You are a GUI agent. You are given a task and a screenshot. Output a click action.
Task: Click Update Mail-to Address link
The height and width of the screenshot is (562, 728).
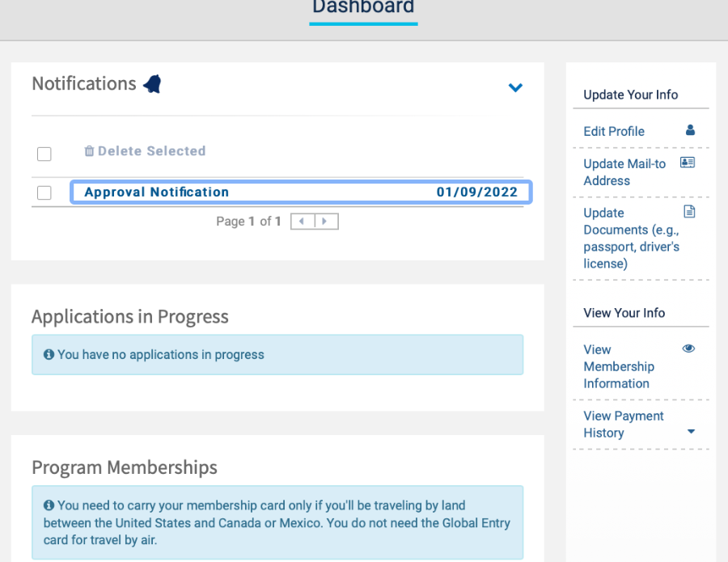click(624, 172)
